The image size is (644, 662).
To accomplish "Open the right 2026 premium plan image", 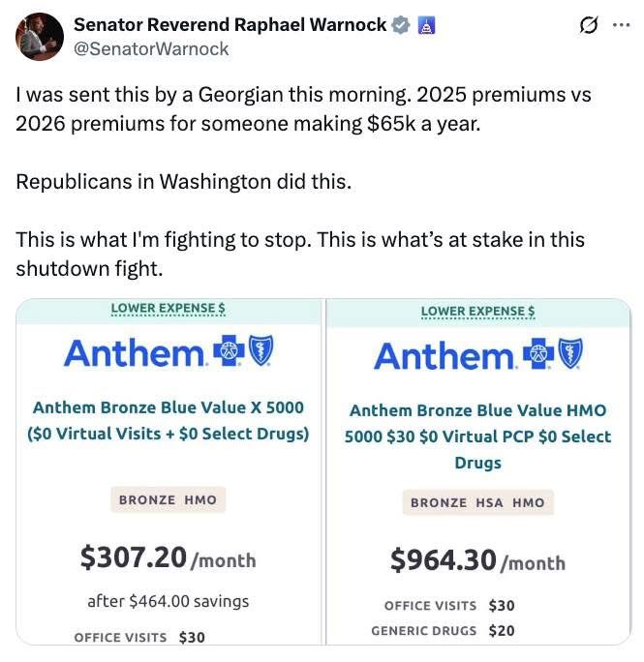I will click(x=478, y=471).
